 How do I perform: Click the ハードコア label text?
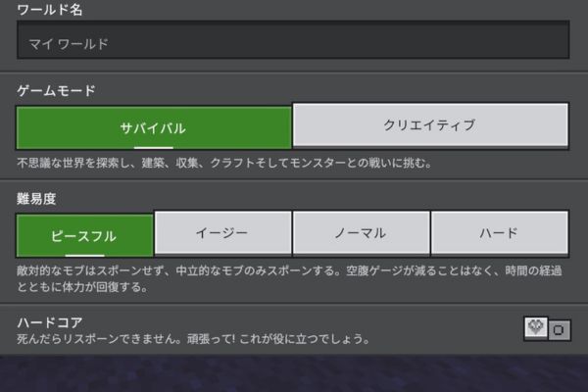(x=50, y=322)
